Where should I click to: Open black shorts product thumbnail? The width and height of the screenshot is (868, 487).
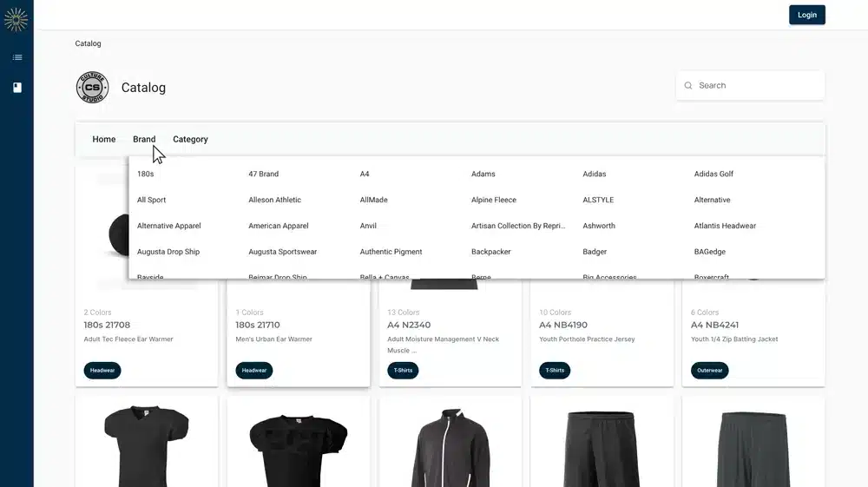[x=602, y=449]
